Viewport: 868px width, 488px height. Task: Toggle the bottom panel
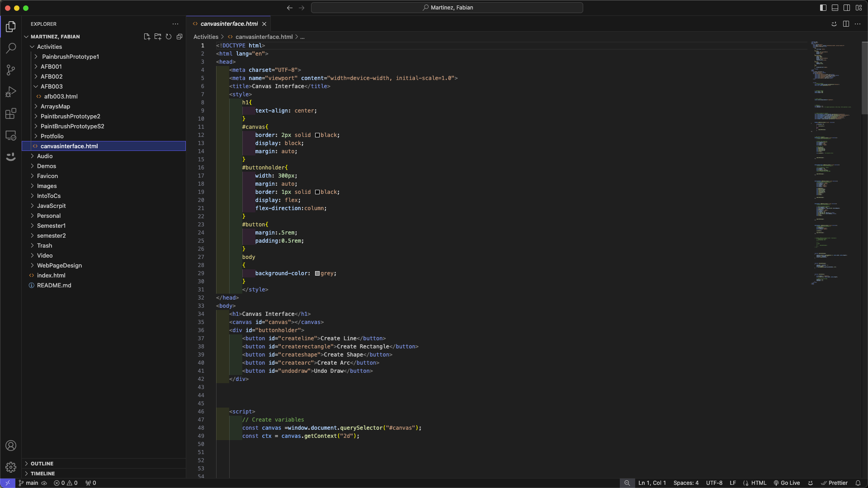pos(835,8)
